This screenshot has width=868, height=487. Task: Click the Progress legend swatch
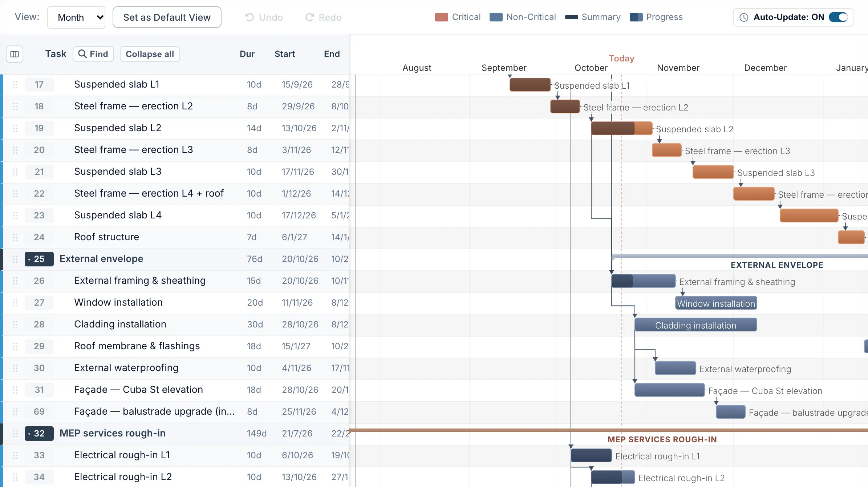click(636, 17)
